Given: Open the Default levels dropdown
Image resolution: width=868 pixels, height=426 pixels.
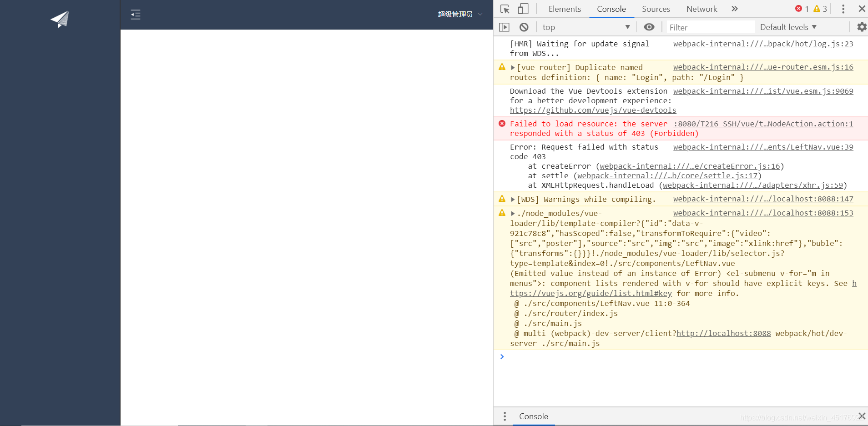Looking at the screenshot, I should (788, 27).
